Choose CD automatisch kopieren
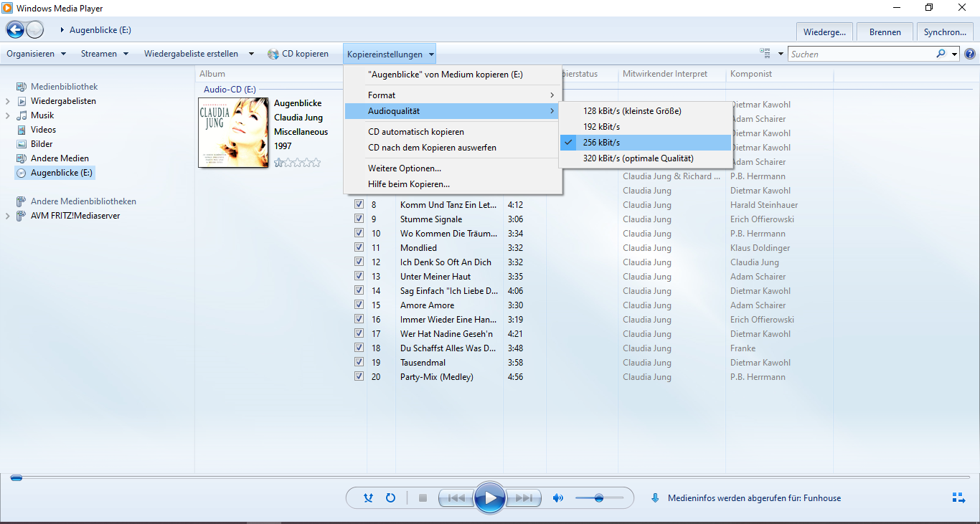The image size is (980, 524). point(453,132)
